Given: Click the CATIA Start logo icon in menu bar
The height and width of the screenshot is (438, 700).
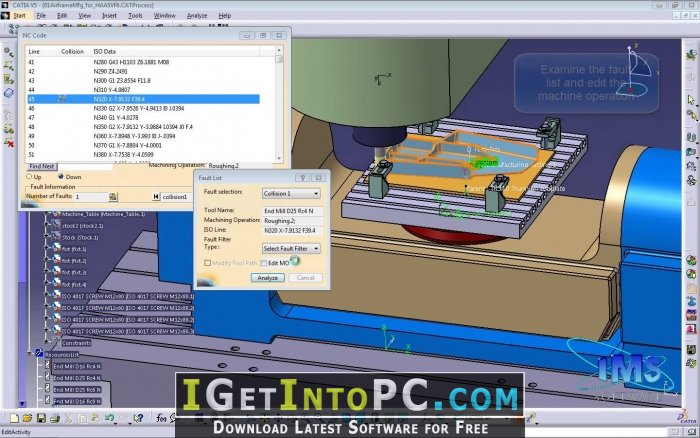Looking at the screenshot, I should pos(5,15).
